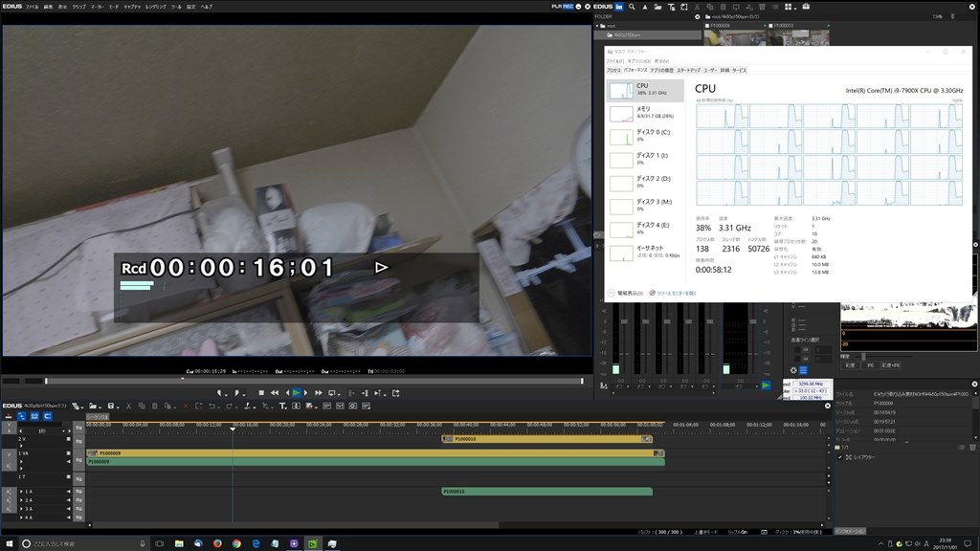Viewport: 980px width, 551px height.
Task: Stop playback in the EDIUS player
Action: click(x=261, y=393)
